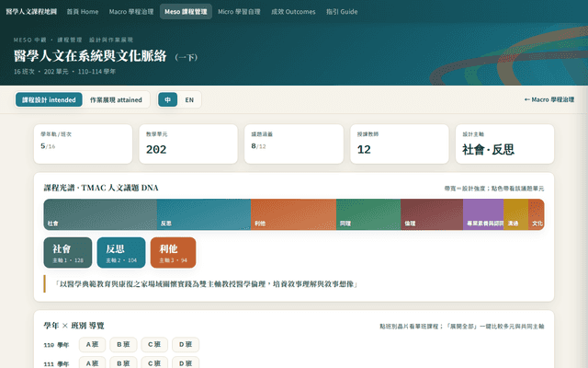This screenshot has height=368, width=588.
Task: Click the 學年 × 班別 導覽 heading
Action: coord(73,326)
